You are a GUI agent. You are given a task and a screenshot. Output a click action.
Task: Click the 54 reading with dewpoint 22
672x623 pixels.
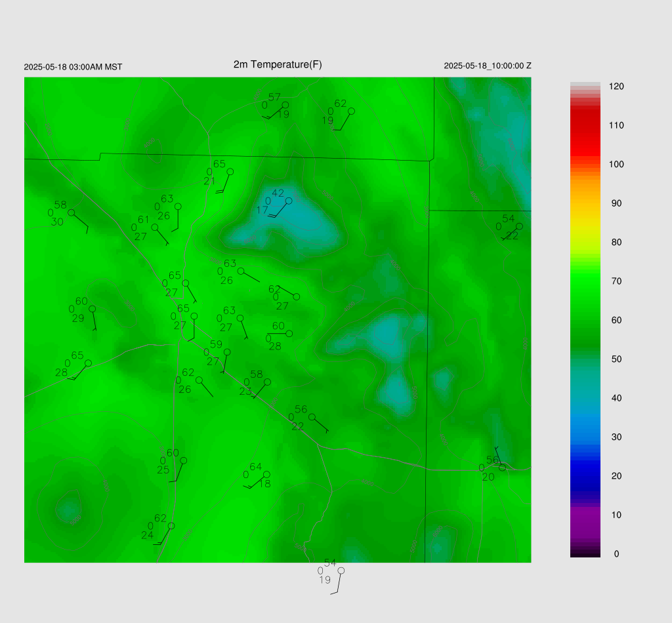[x=509, y=219]
